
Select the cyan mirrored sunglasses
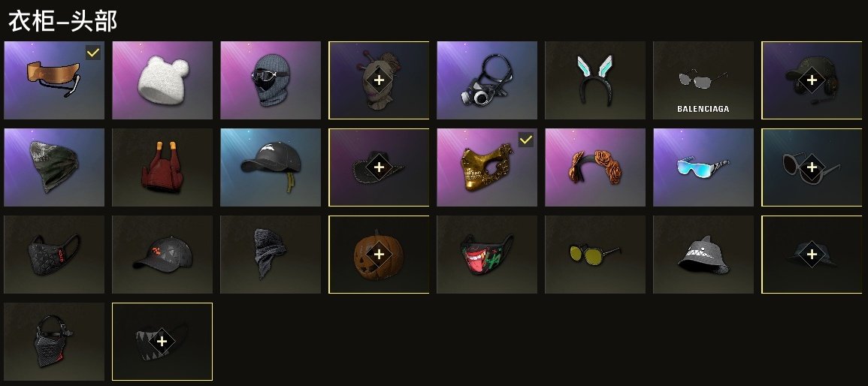[703, 167]
